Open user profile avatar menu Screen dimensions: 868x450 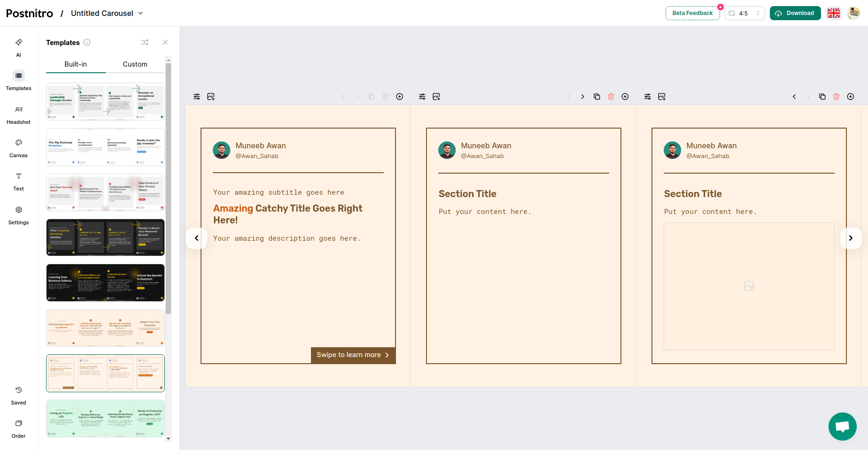853,13
